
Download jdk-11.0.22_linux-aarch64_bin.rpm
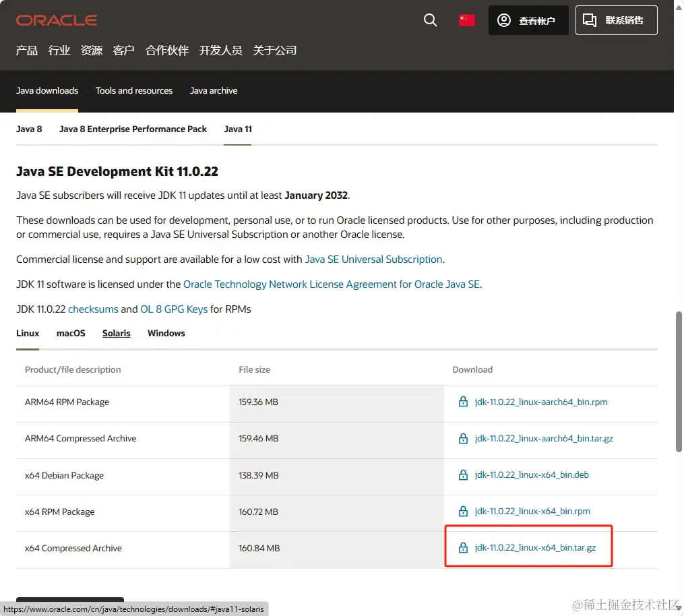point(541,402)
